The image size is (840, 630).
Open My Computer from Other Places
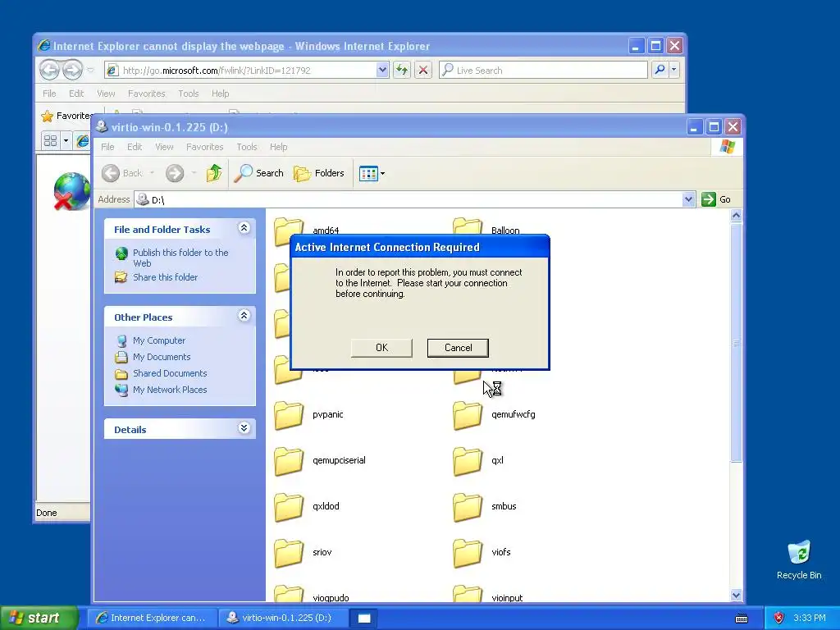tap(159, 340)
